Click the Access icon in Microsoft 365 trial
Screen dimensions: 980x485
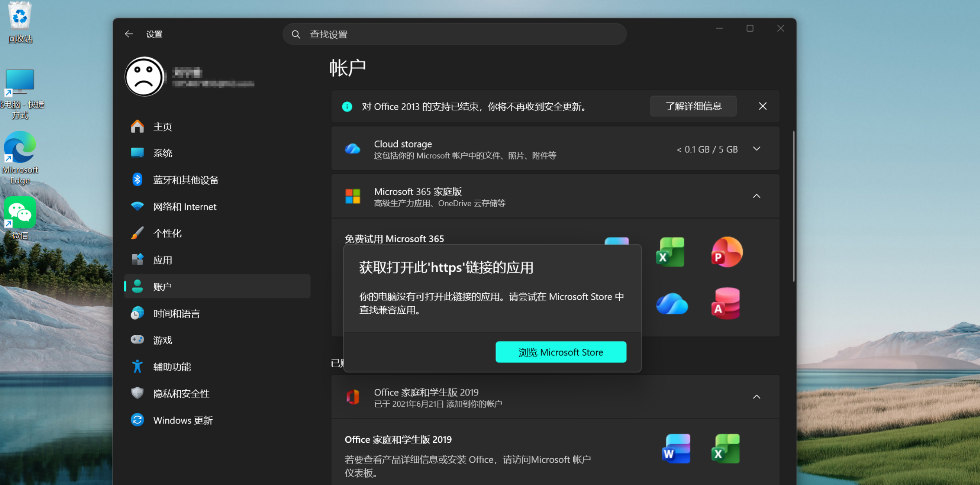click(x=726, y=304)
